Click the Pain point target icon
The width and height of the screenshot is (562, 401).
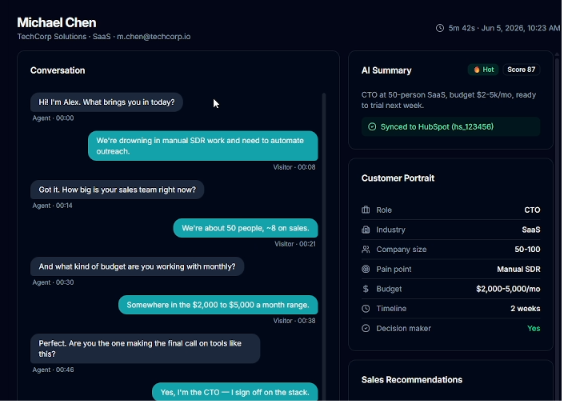tap(366, 269)
